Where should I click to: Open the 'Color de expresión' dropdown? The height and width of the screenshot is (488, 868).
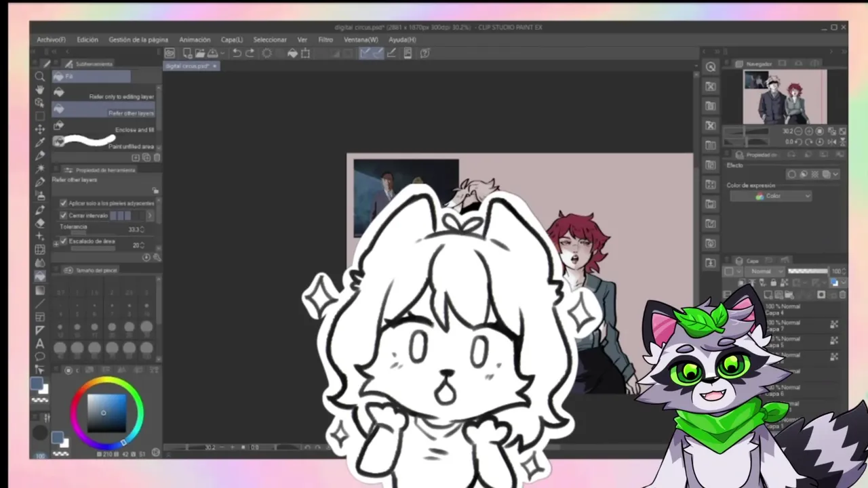770,196
